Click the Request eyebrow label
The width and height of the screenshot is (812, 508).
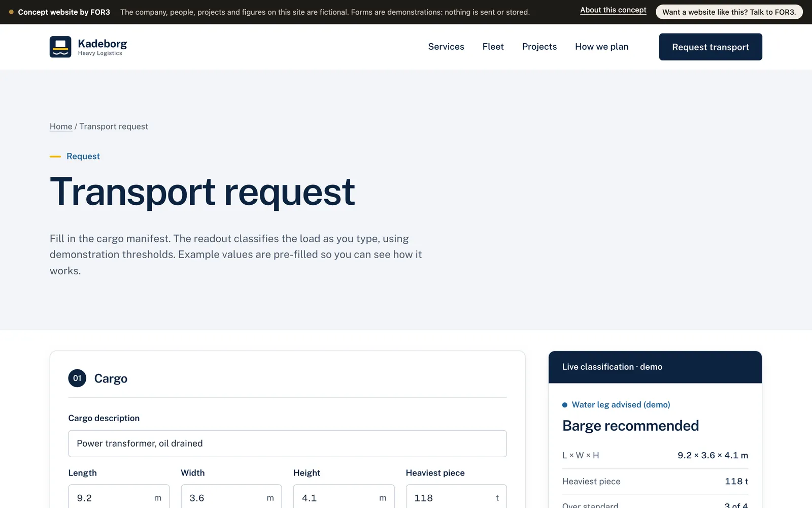click(83, 156)
